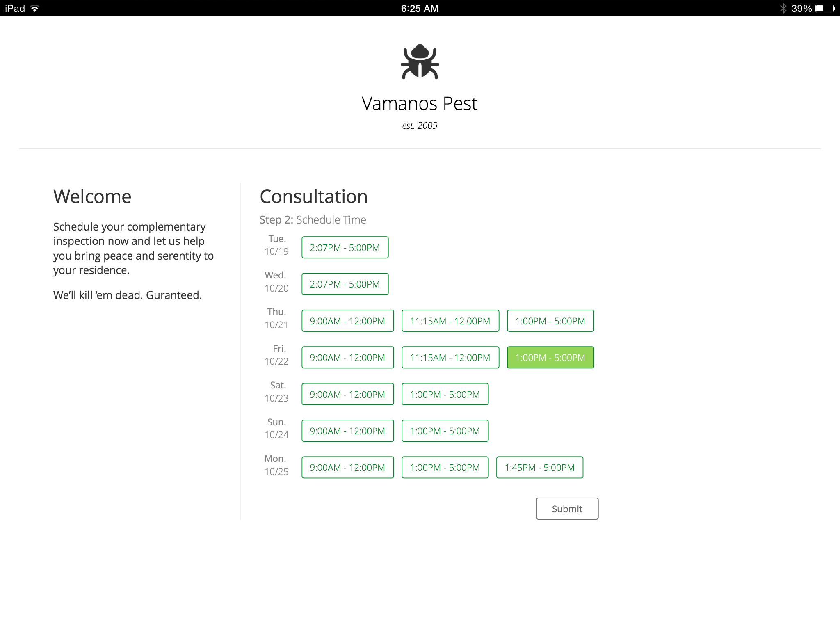
Task: Choose Monday 9:00AM - 12:00PM slot
Action: click(347, 467)
